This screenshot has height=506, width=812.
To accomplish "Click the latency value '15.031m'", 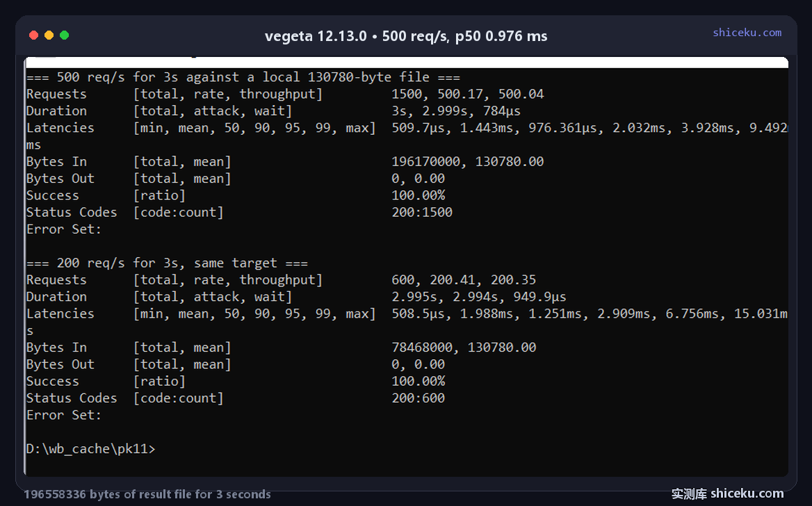I will 761,314.
